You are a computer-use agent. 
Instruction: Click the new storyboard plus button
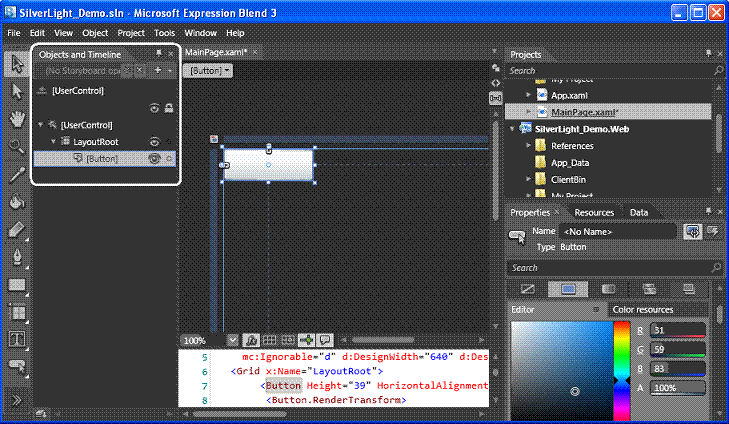click(158, 70)
